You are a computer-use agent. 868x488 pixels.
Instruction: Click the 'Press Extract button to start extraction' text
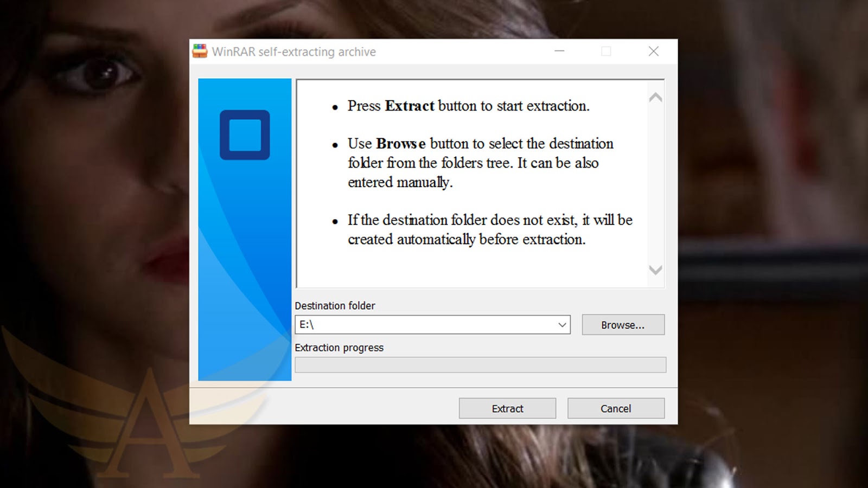469,106
